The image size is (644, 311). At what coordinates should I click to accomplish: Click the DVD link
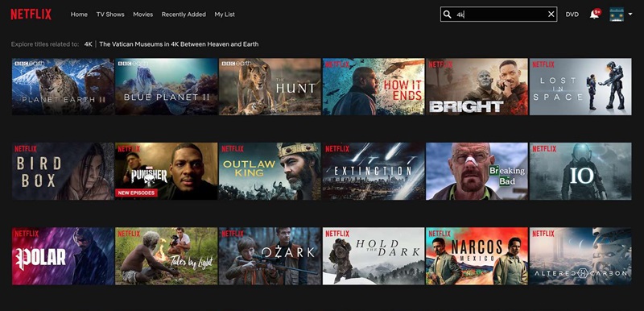click(x=572, y=15)
